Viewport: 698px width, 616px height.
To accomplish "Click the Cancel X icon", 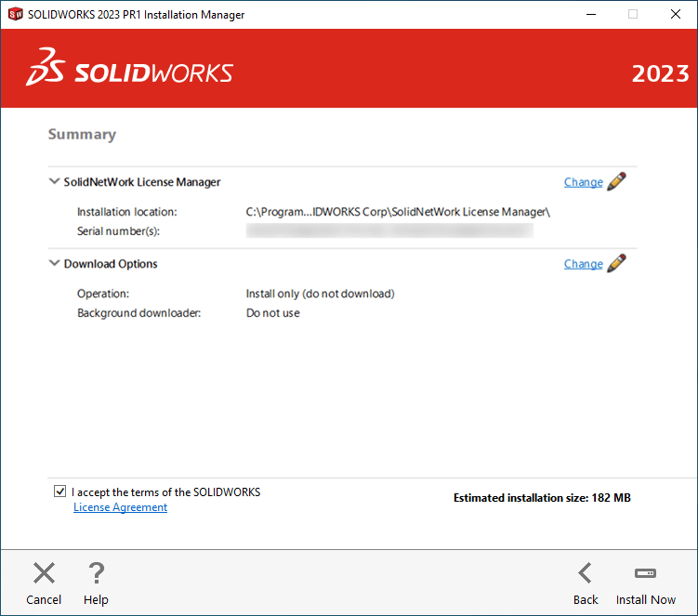I will 44,573.
